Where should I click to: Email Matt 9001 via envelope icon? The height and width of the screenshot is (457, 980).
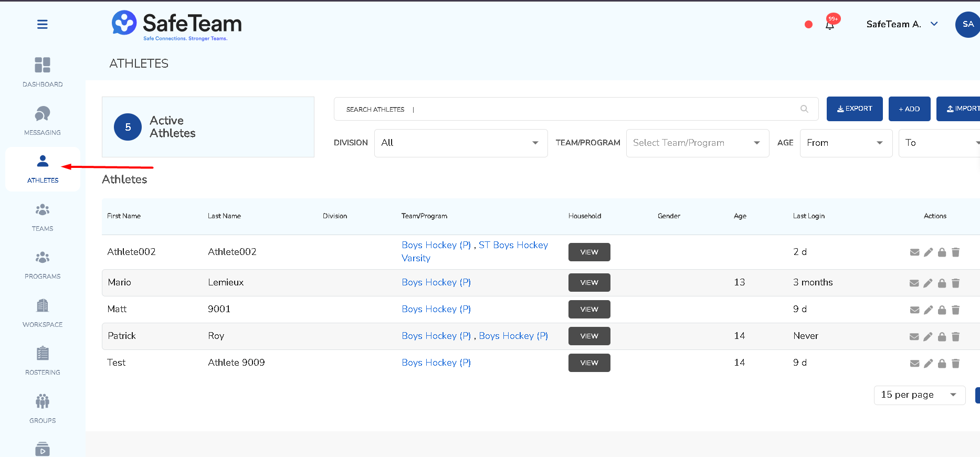tap(914, 310)
